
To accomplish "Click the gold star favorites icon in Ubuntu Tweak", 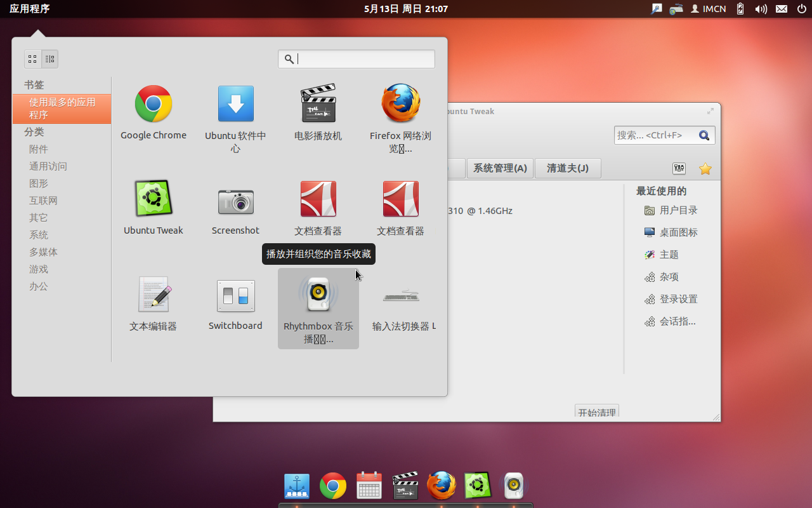I will pos(705,168).
